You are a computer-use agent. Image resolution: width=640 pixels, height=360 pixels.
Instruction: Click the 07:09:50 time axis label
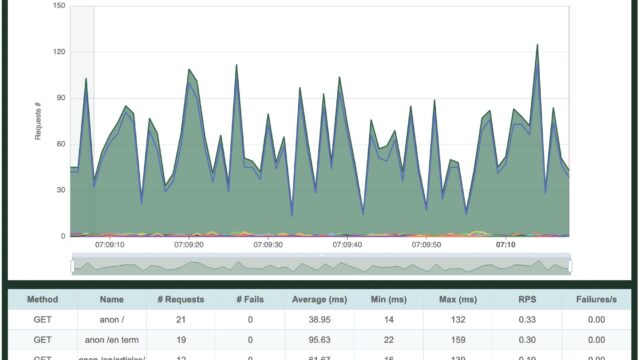click(427, 245)
